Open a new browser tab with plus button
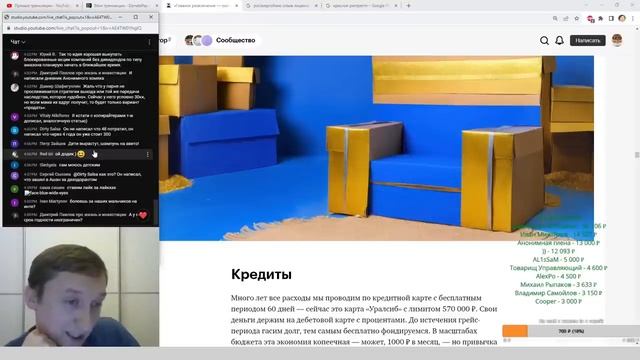 pyautogui.click(x=408, y=6)
